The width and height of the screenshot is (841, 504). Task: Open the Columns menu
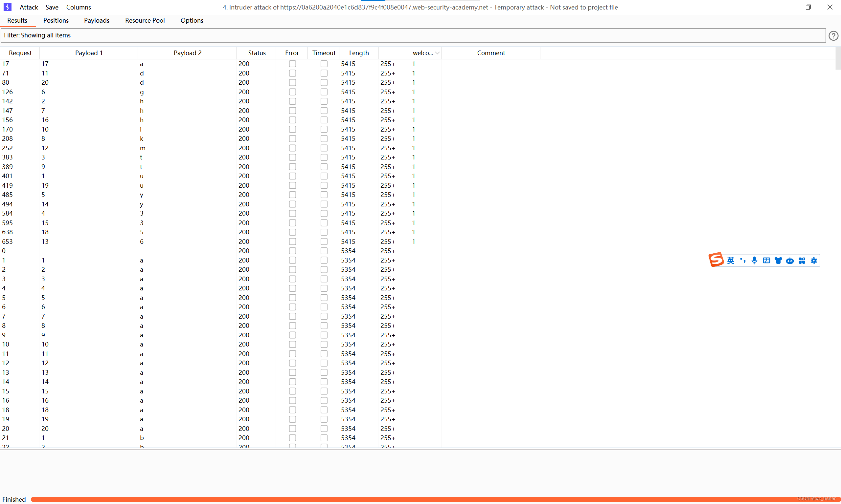click(x=79, y=7)
